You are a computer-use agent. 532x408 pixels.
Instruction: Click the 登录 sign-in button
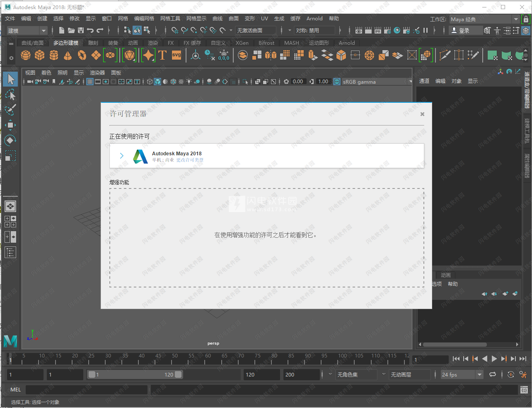466,30
